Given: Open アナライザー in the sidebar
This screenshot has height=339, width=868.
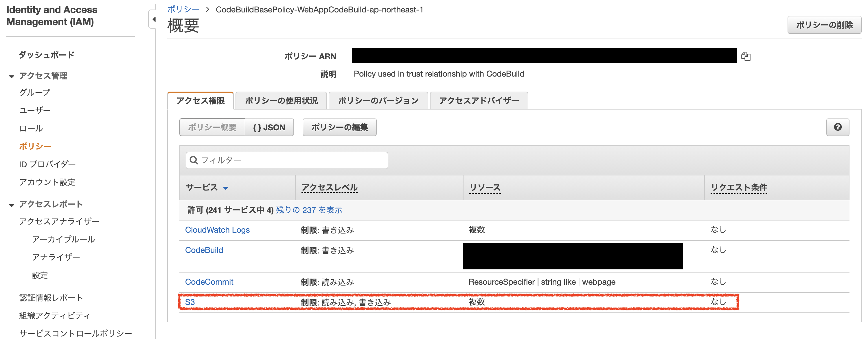Looking at the screenshot, I should tap(56, 257).
